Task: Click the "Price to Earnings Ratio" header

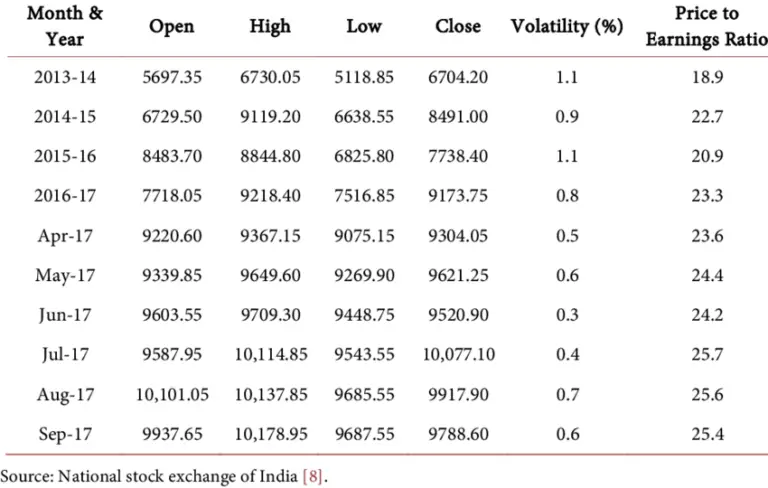Action: (706, 27)
